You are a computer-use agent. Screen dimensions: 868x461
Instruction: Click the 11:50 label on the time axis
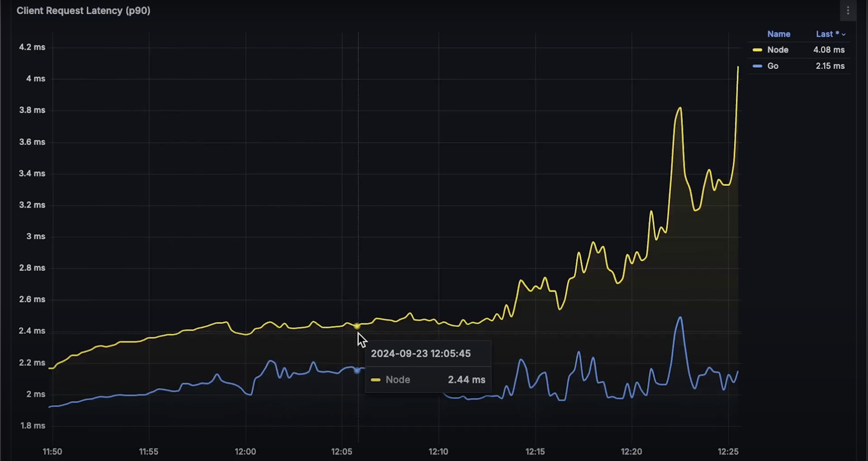[52, 451]
